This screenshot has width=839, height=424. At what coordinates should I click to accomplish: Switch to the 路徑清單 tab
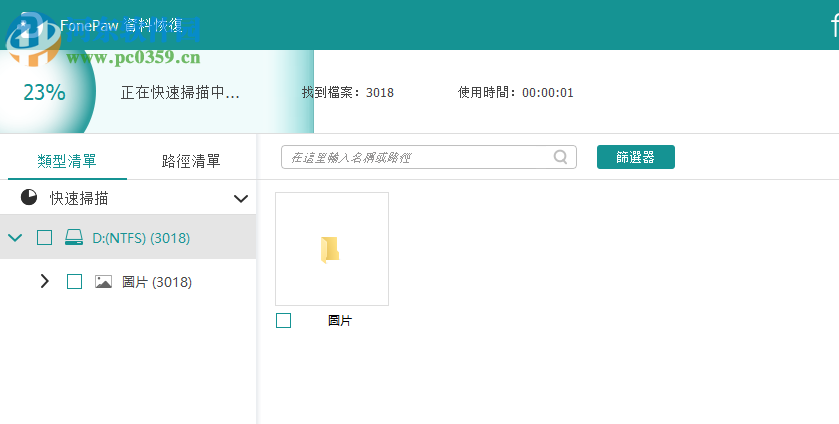[x=191, y=161]
